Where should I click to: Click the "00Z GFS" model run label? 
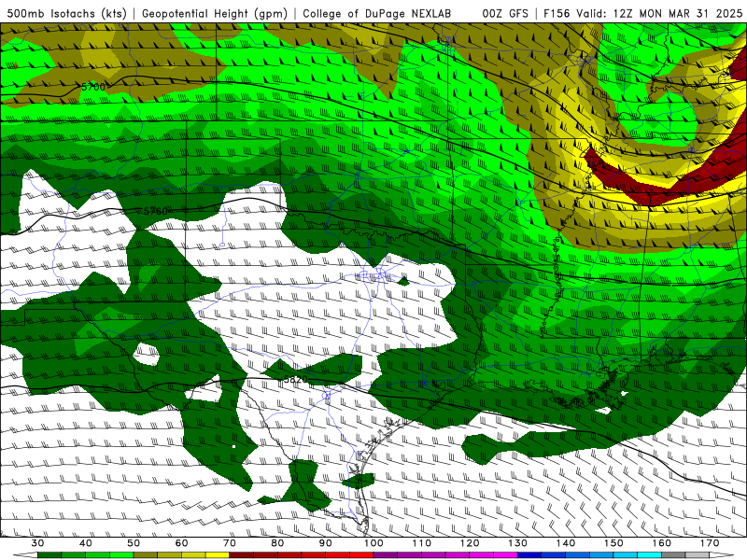click(505, 13)
